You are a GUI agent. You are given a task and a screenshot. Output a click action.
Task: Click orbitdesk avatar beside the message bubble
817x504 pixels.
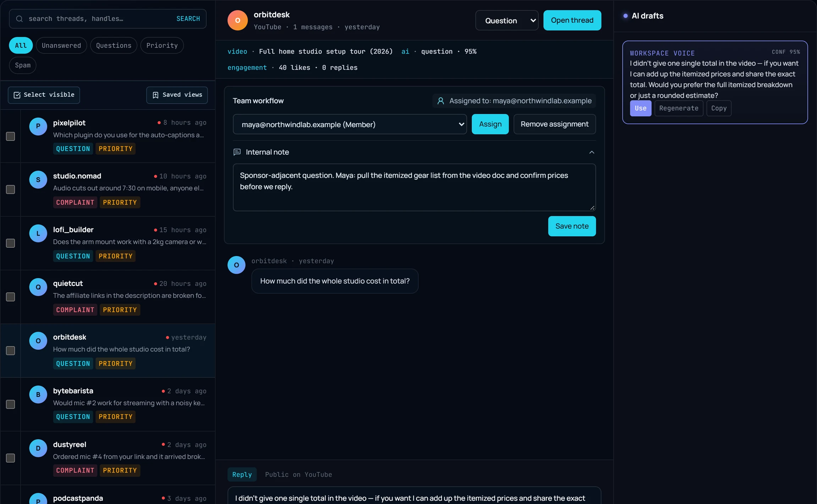(x=236, y=265)
